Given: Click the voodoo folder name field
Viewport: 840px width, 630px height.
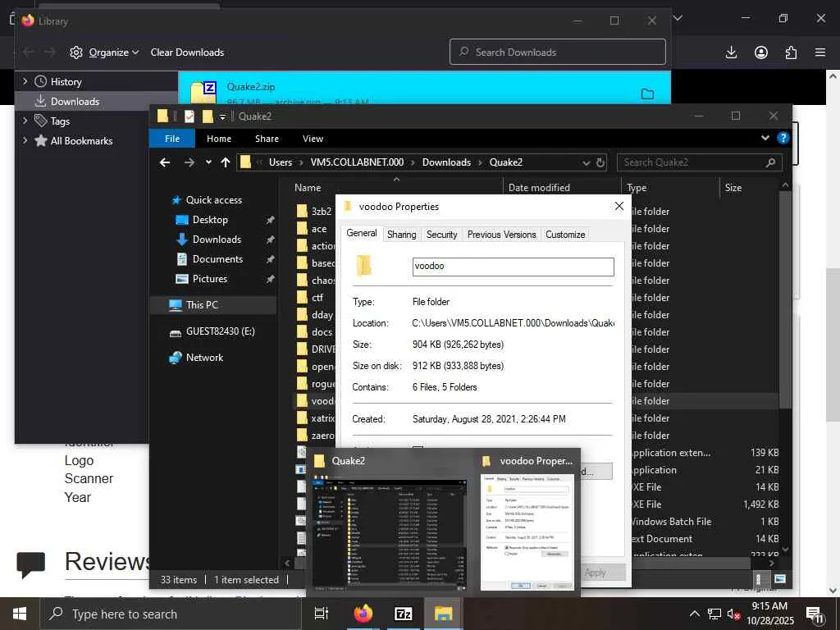Looking at the screenshot, I should (x=514, y=267).
